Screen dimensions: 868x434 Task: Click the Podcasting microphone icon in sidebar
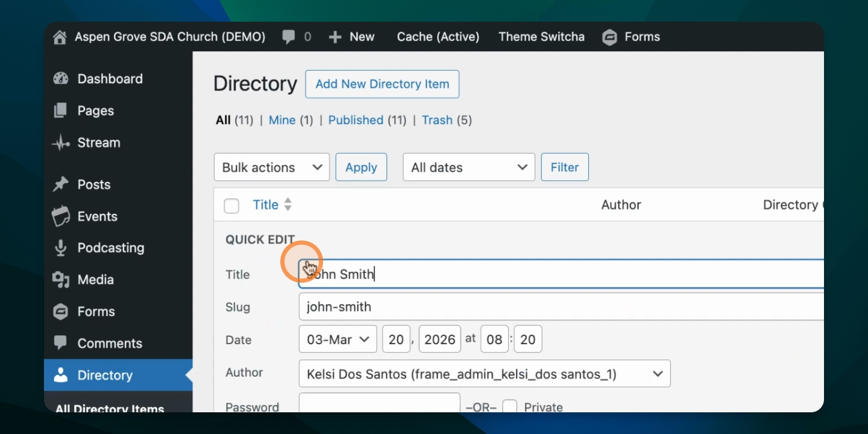(60, 248)
